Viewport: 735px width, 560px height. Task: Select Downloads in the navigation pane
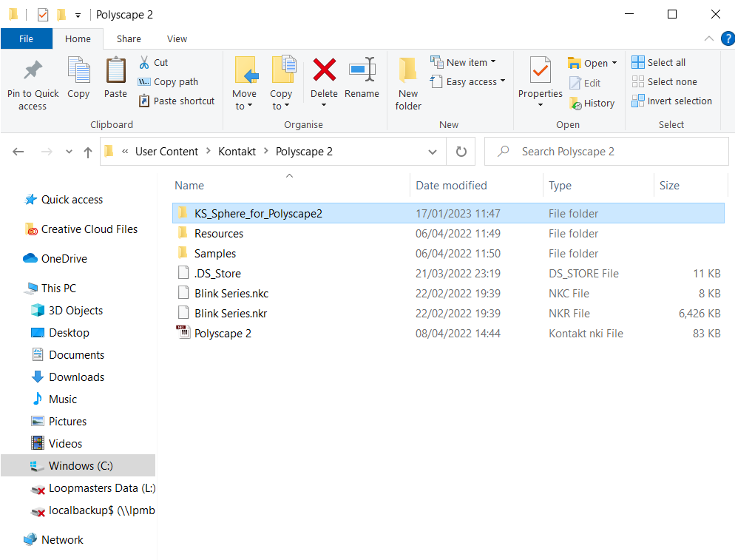76,377
